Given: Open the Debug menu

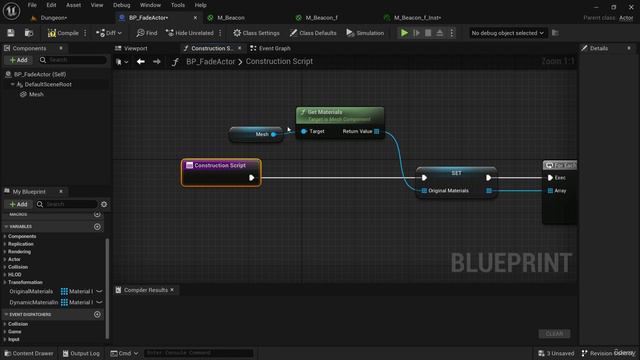Looking at the screenshot, I should (121, 5).
